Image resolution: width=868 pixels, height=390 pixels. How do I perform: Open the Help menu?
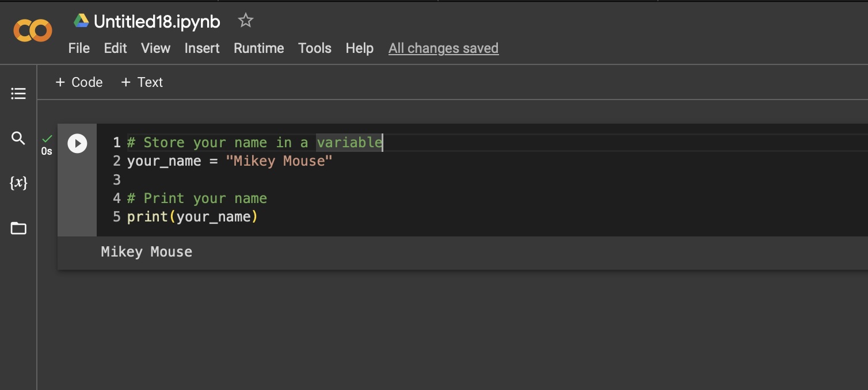pyautogui.click(x=359, y=48)
